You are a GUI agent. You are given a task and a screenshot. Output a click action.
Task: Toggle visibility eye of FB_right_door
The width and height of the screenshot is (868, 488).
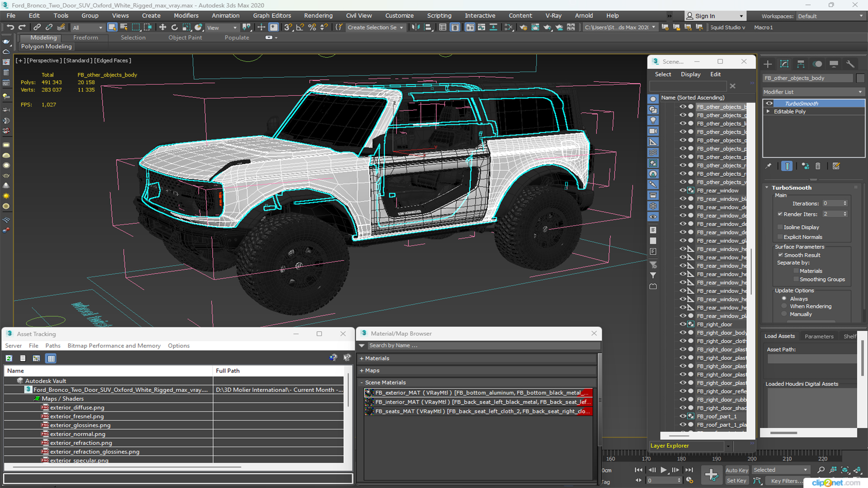click(x=683, y=324)
